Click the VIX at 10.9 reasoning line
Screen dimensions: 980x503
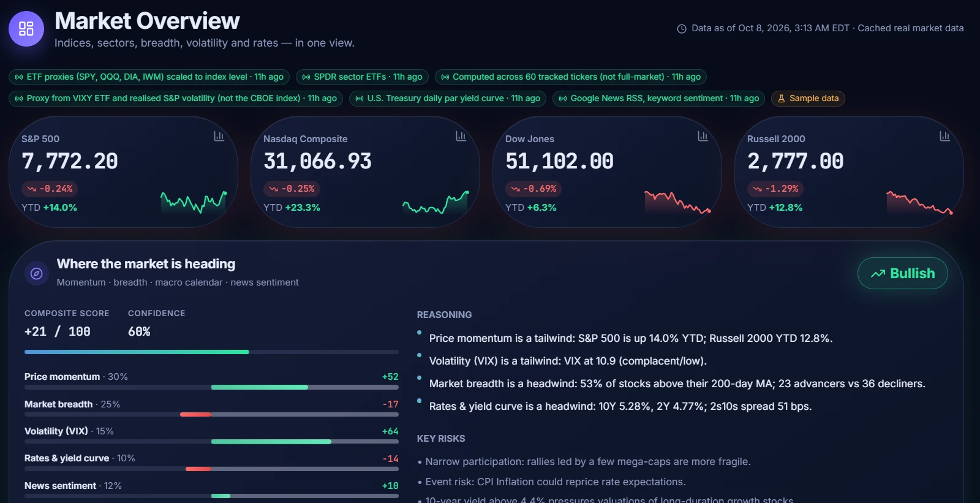click(x=568, y=361)
